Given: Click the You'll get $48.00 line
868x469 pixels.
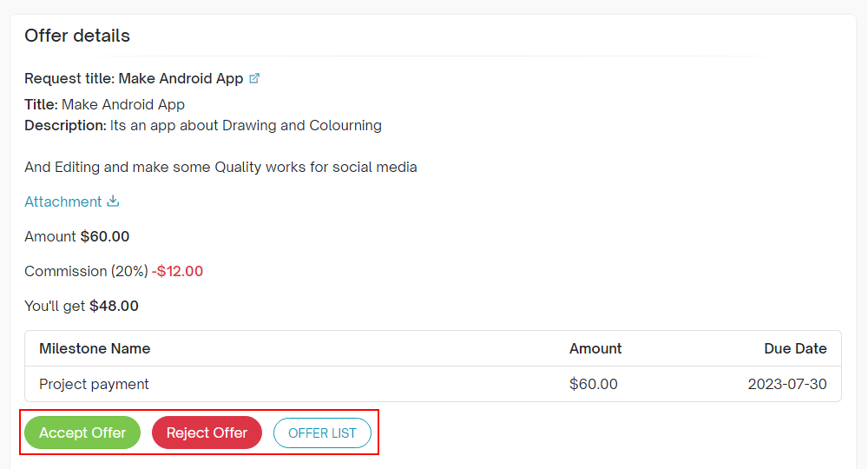Looking at the screenshot, I should tap(82, 306).
